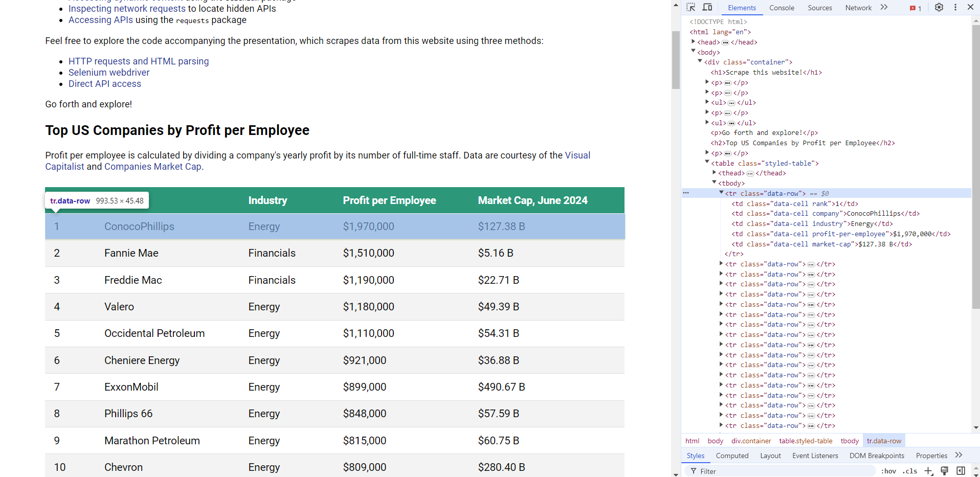This screenshot has height=477, width=980.
Task: Open the Direct API access link
Action: click(105, 84)
